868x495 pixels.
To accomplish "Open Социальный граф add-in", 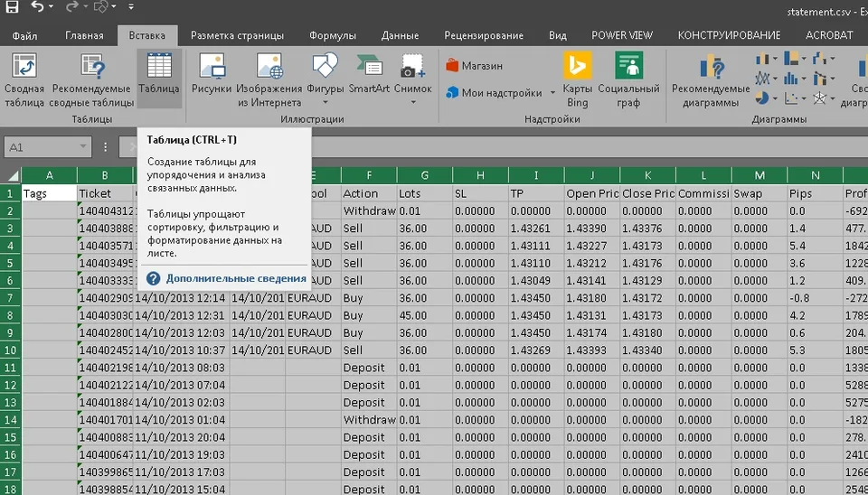I will pyautogui.click(x=629, y=80).
